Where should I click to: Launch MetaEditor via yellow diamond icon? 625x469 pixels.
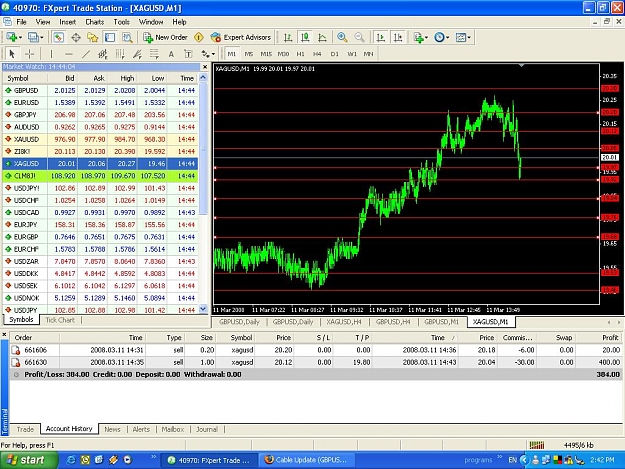(x=199, y=37)
